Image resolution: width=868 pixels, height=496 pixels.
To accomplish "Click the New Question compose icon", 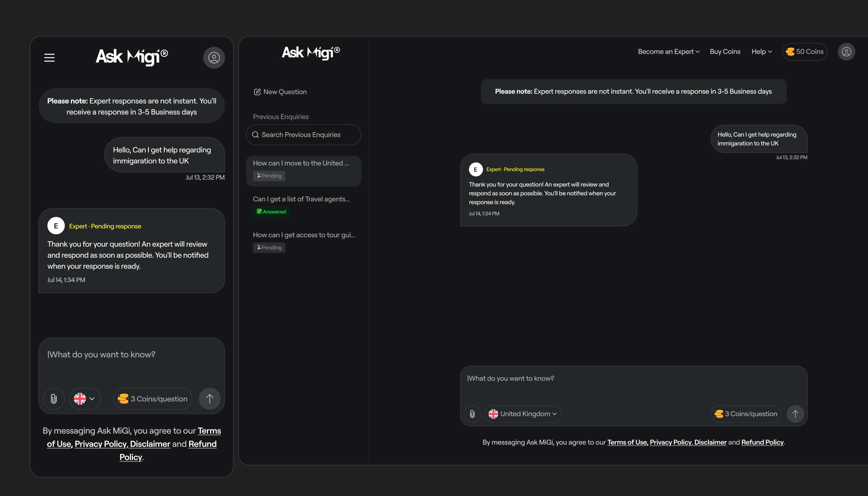I will point(257,92).
